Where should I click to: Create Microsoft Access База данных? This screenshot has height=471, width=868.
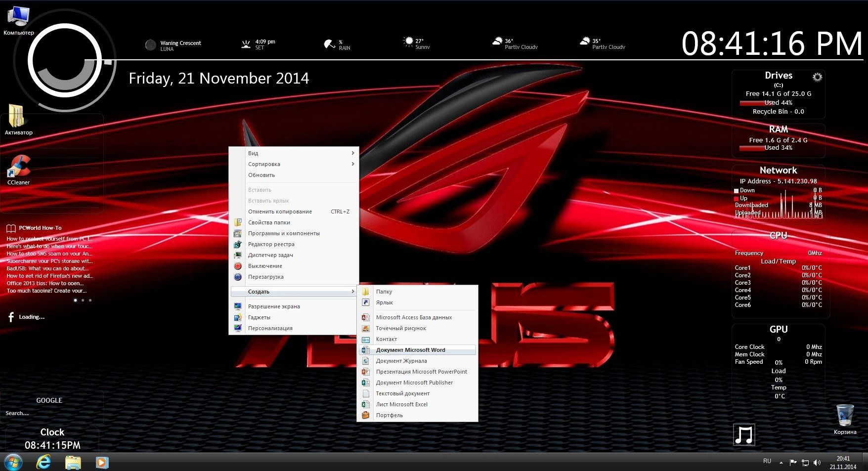point(418,317)
